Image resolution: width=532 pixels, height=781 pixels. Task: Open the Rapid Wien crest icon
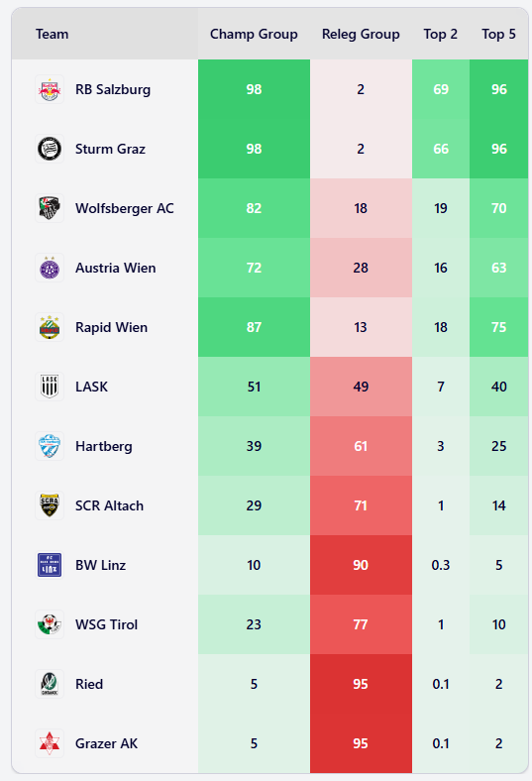pyautogui.click(x=50, y=327)
